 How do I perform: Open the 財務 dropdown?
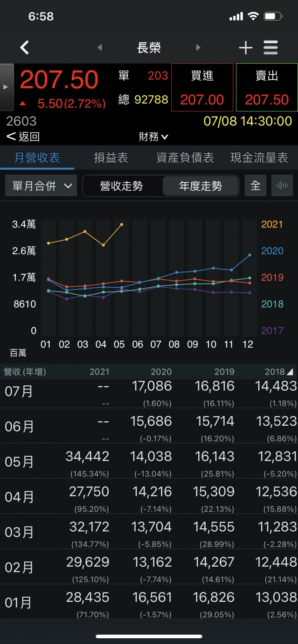(154, 136)
